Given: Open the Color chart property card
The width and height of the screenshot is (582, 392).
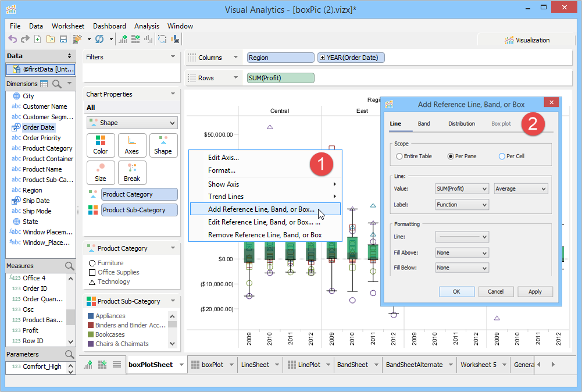Looking at the screenshot, I should [101, 145].
